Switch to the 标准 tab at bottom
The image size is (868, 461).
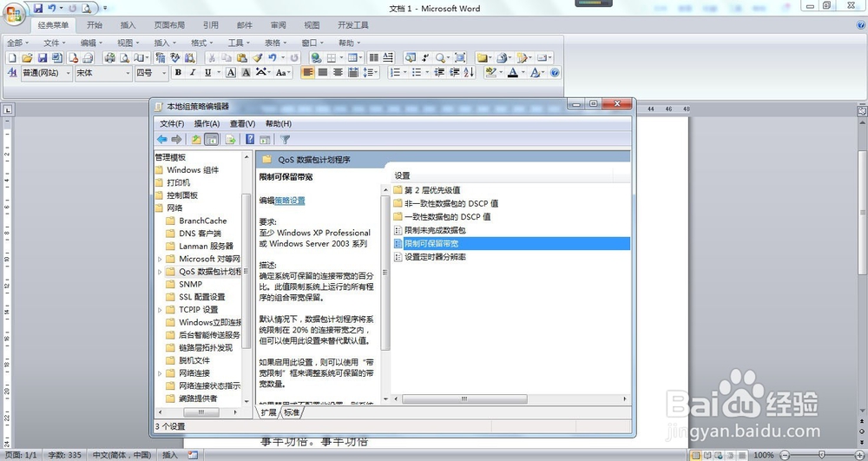coord(292,412)
